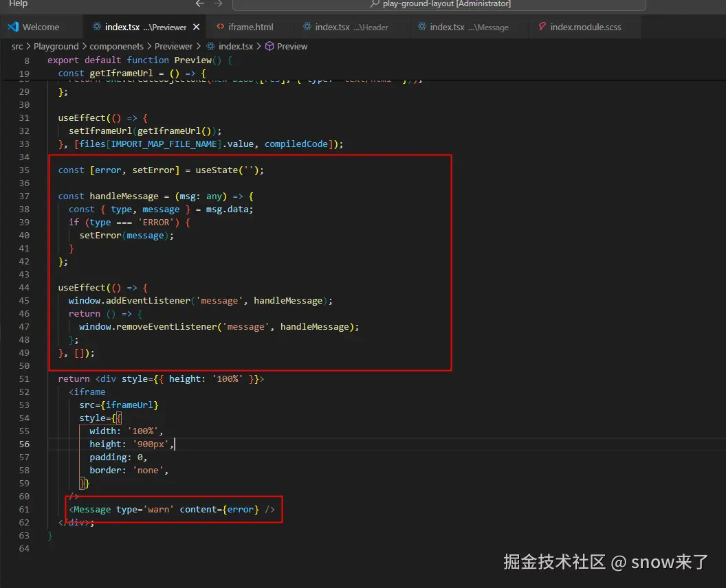
Task: Select the index.tsx Previewer tab
Action: coord(145,27)
